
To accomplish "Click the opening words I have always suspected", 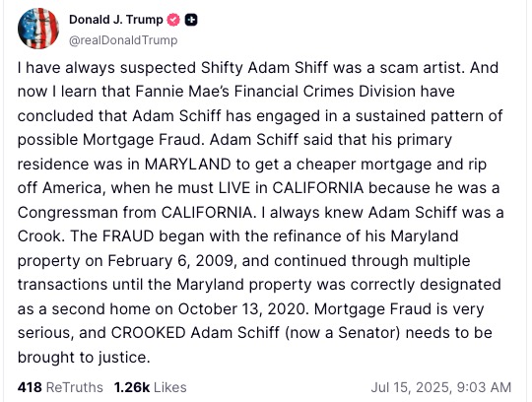I will pos(106,68).
